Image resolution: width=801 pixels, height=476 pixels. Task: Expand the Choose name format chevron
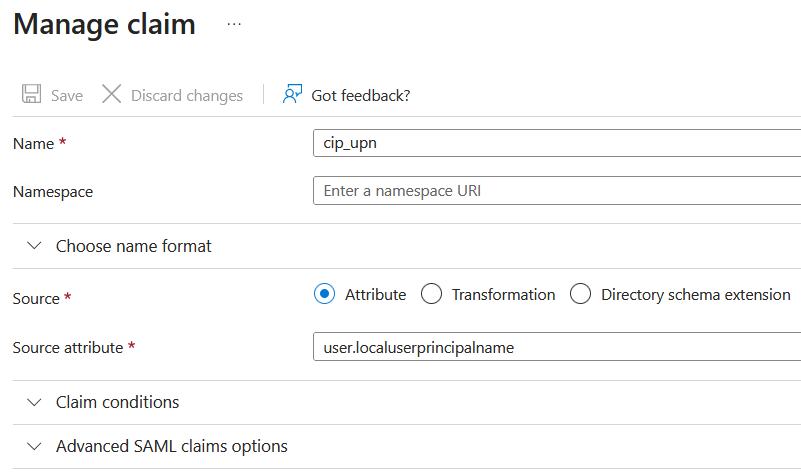(x=35, y=246)
